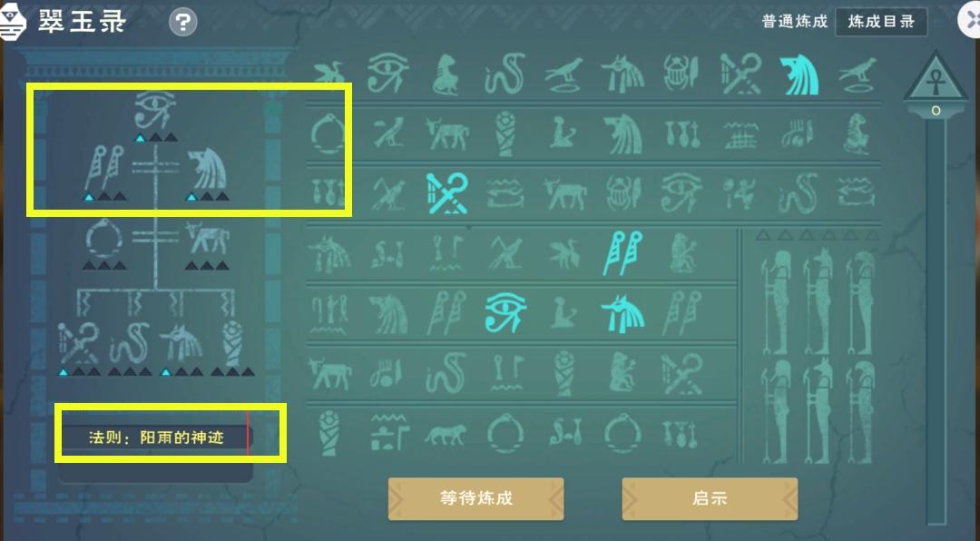980x541 pixels.
Task: Switch to the 普通炼成 tab
Action: 794,22
